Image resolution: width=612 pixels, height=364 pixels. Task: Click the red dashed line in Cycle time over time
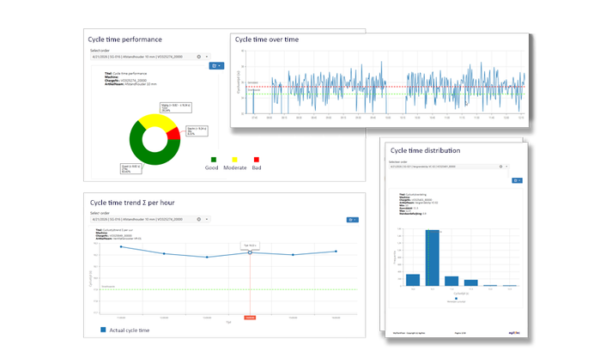[385, 87]
